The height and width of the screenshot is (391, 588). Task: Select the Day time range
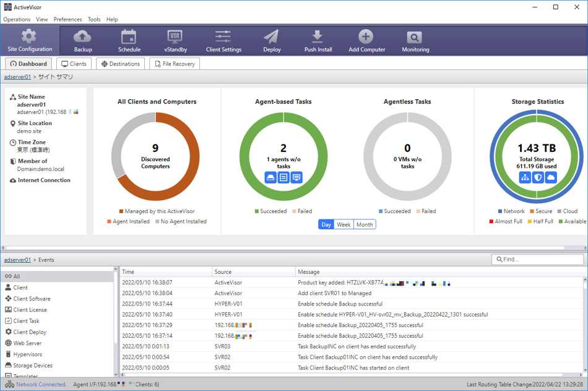(x=326, y=224)
